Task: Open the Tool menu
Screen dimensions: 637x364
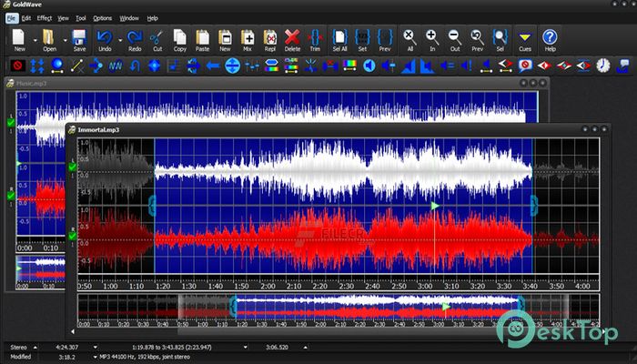Action: point(81,18)
